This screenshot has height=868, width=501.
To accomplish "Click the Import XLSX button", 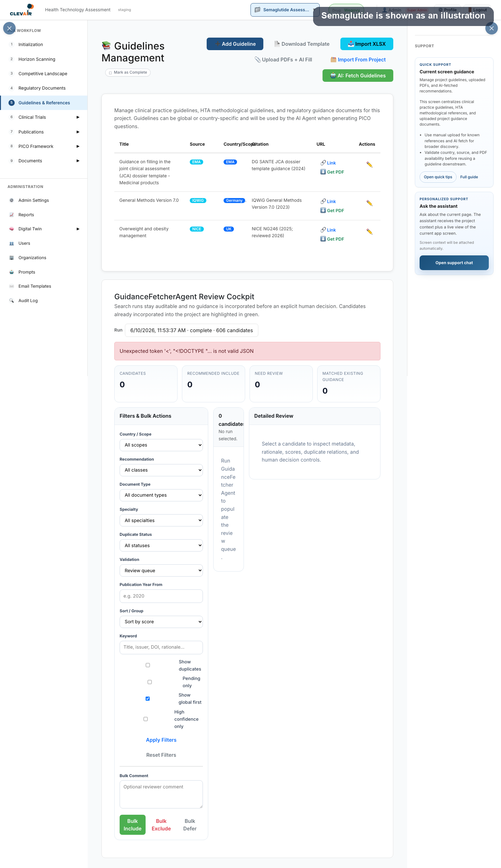I will pyautogui.click(x=366, y=44).
